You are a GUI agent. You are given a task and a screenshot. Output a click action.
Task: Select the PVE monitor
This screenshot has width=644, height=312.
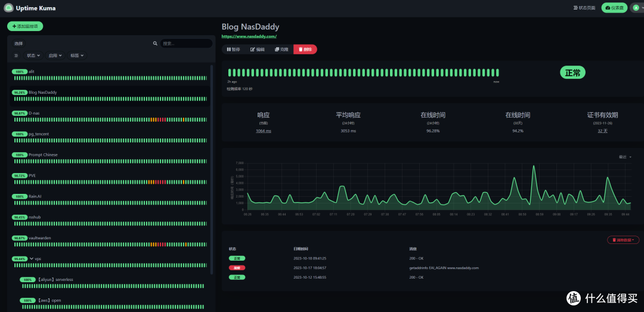[110, 178]
